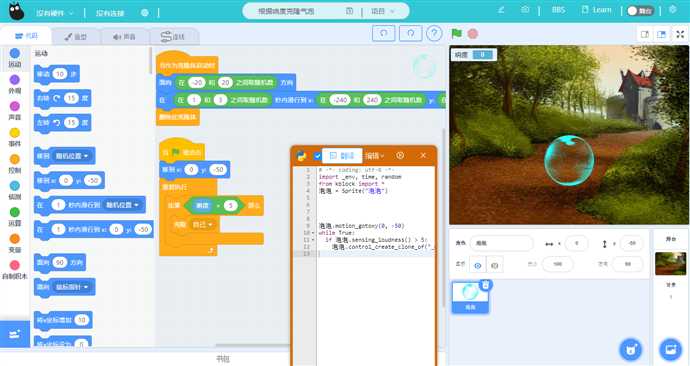
Task: Delete the bubble sprite with the trash icon
Action: click(x=485, y=285)
